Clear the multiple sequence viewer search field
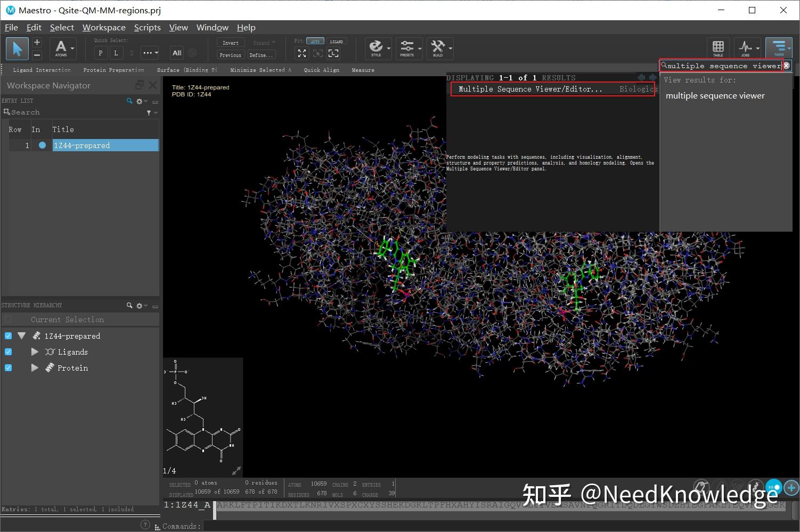 tap(787, 66)
